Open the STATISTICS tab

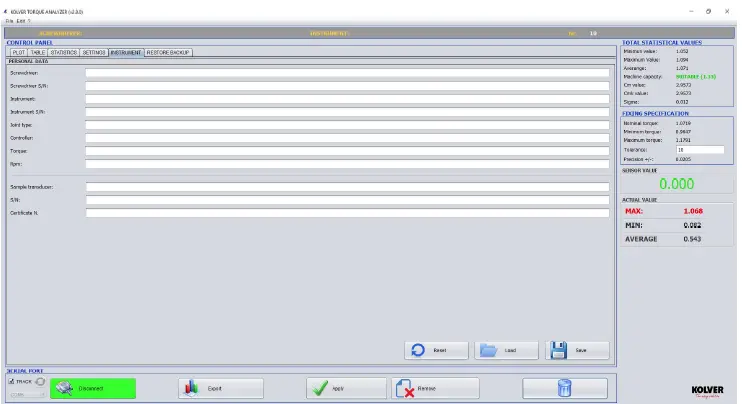(x=63, y=53)
